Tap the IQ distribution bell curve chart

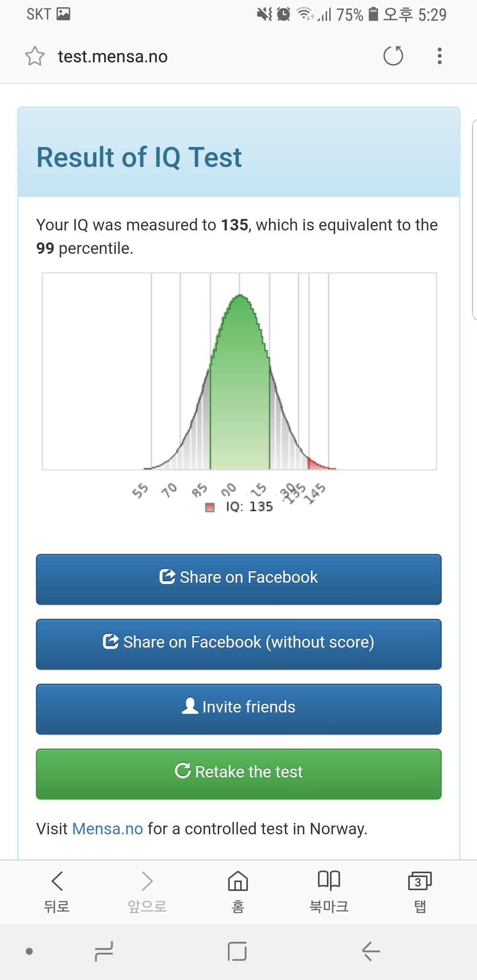239,371
